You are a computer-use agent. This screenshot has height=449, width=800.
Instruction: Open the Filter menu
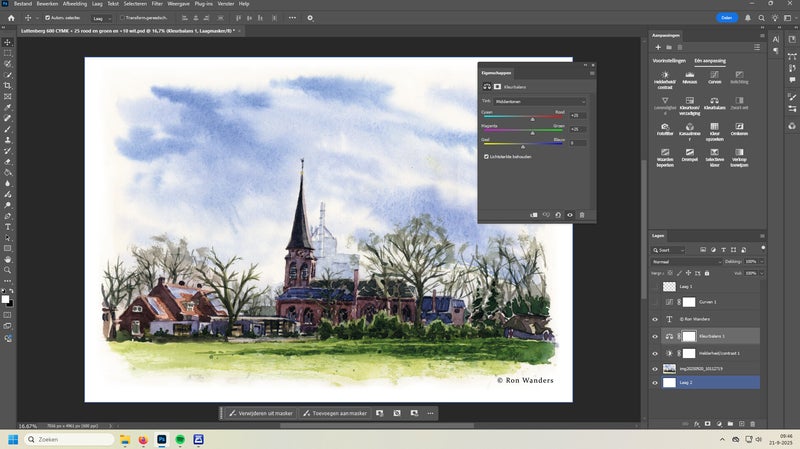click(156, 4)
